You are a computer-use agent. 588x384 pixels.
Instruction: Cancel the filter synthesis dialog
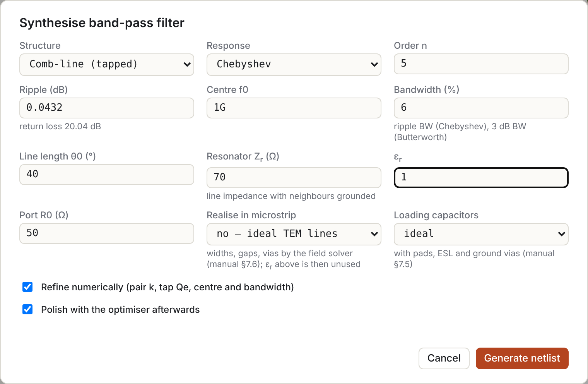[444, 358]
